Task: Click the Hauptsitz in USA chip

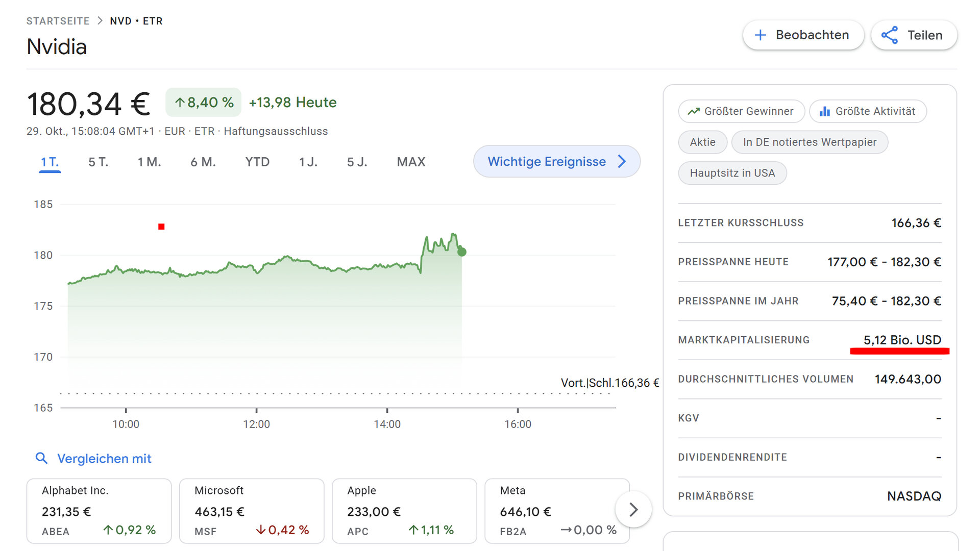Action: point(732,173)
